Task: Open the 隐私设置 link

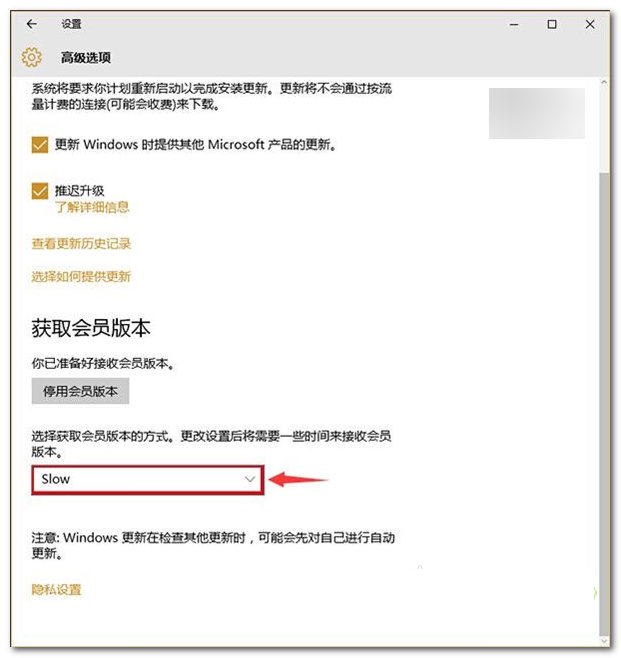Action: point(57,590)
